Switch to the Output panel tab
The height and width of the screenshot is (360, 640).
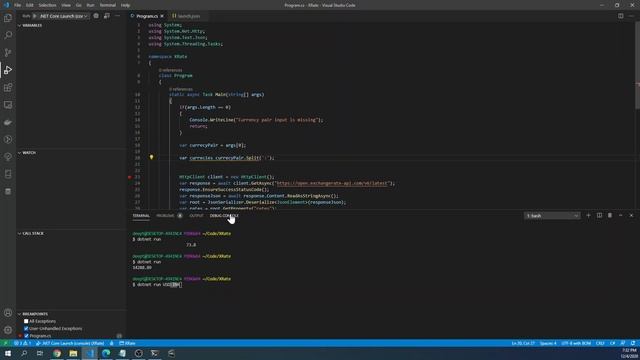[196, 216]
